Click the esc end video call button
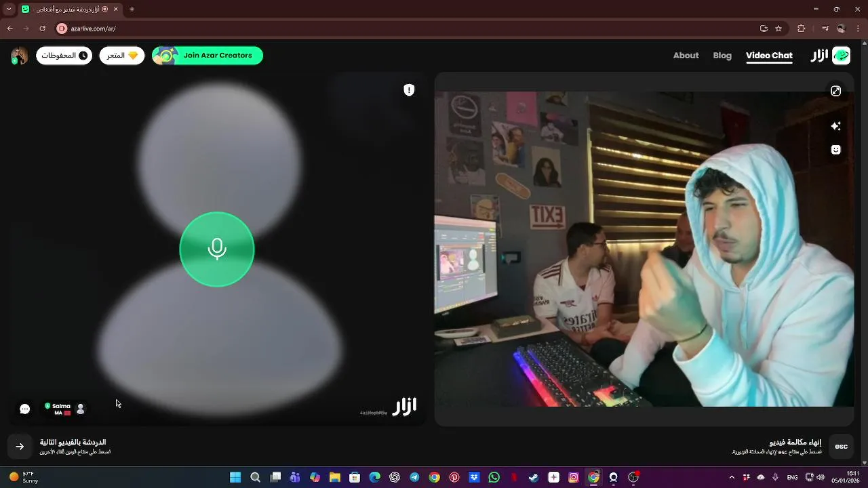This screenshot has height=488, width=868. click(x=841, y=447)
